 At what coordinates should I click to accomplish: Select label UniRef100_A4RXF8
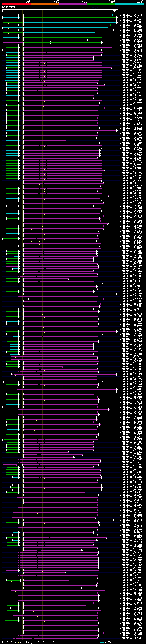131,67
